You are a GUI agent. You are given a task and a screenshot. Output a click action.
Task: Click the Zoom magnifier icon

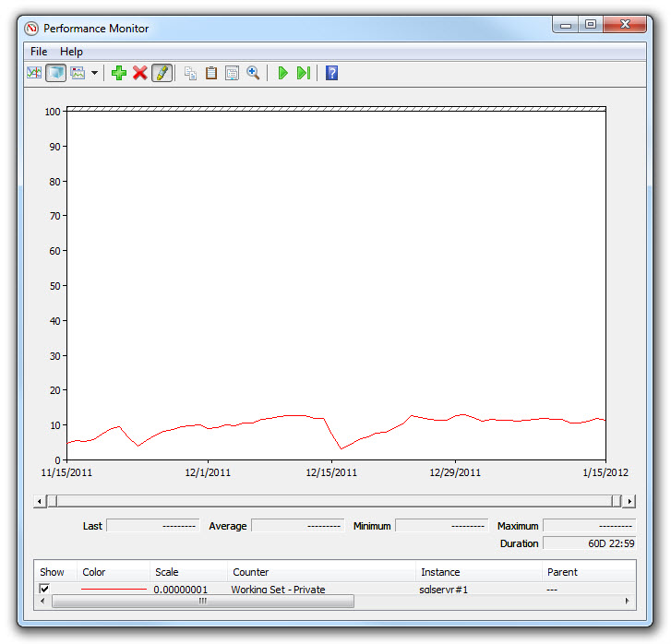coord(253,73)
